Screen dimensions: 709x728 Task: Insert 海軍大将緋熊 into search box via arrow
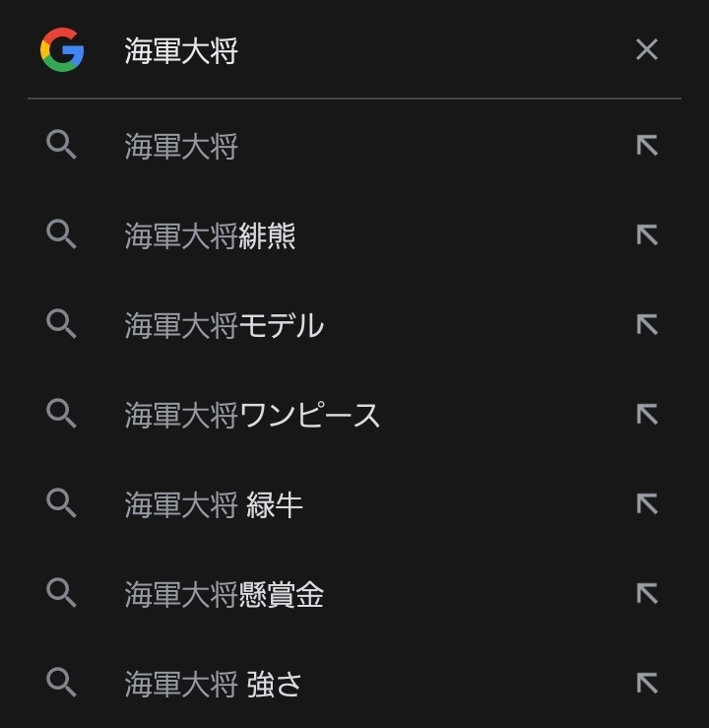click(x=646, y=235)
